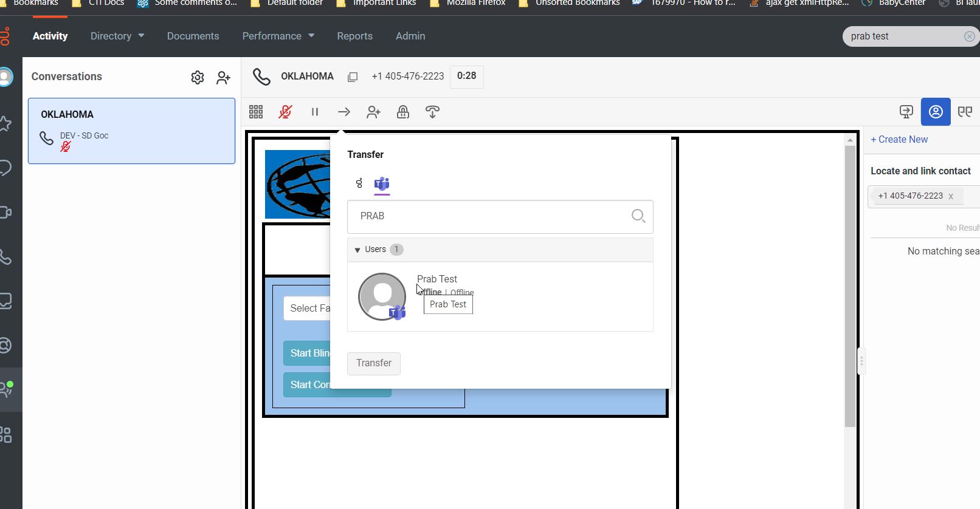Expand the Performance dropdown menu
The width and height of the screenshot is (980, 509).
tap(278, 36)
